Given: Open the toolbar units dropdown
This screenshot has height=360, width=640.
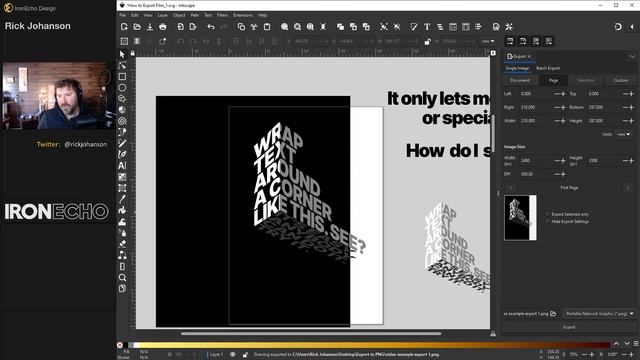Looking at the screenshot, I should tap(488, 42).
